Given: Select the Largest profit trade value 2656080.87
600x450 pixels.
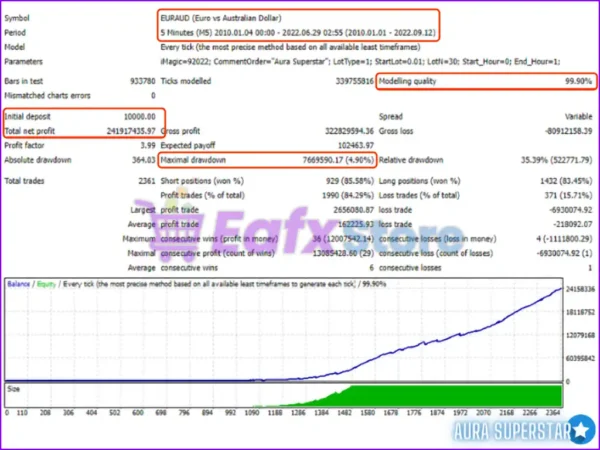Looking at the screenshot, I should point(354,210).
